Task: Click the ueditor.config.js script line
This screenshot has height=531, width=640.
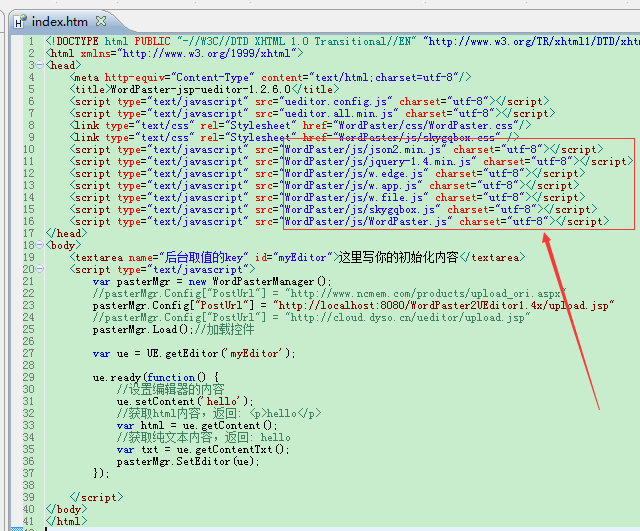Action: pyautogui.click(x=309, y=101)
